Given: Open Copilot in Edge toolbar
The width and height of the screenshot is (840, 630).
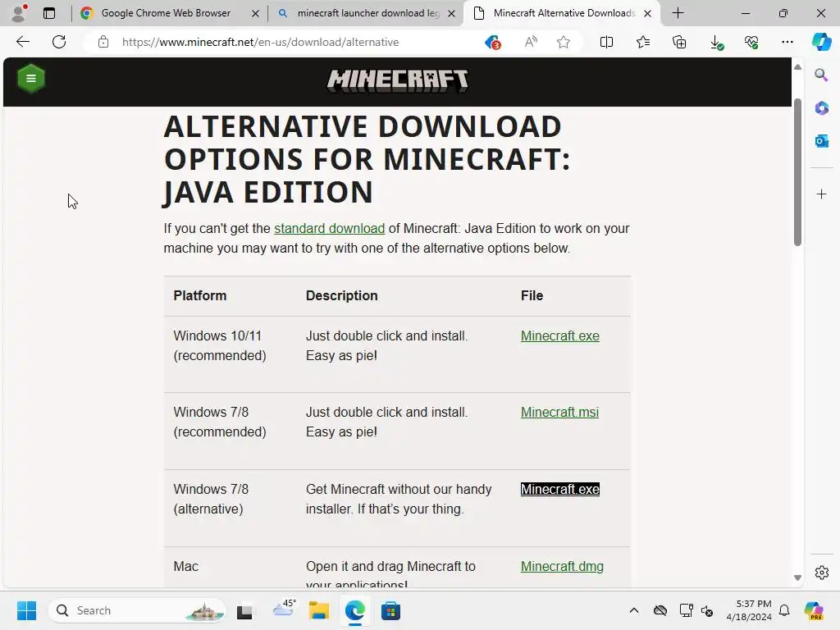Looking at the screenshot, I should (821, 42).
